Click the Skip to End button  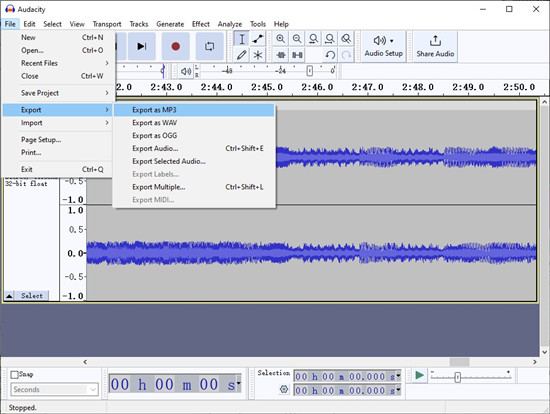141,46
